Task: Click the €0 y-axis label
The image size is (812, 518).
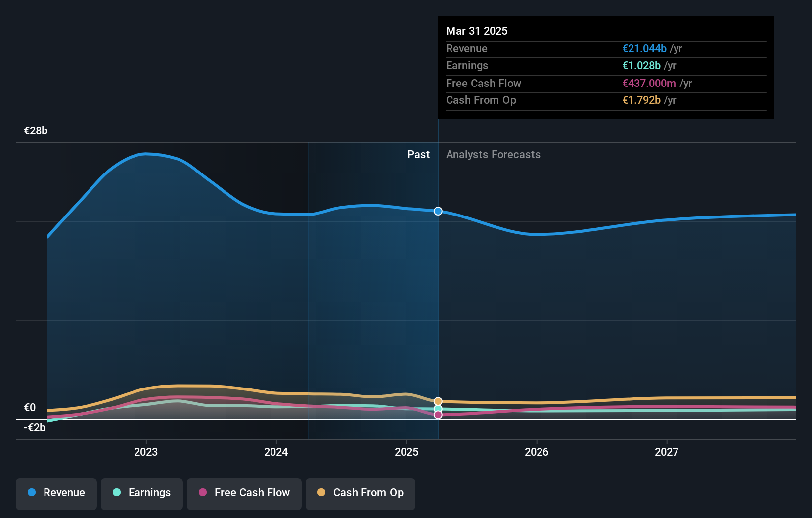Action: click(x=30, y=408)
